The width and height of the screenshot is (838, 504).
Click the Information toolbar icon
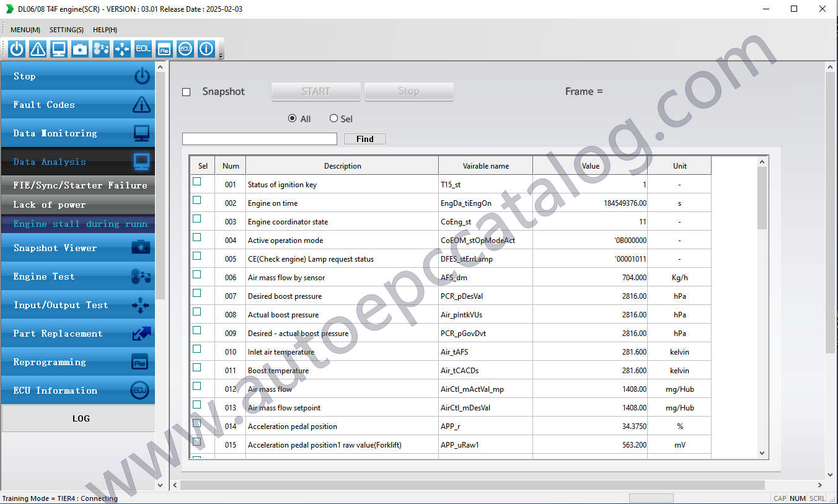pyautogui.click(x=206, y=49)
